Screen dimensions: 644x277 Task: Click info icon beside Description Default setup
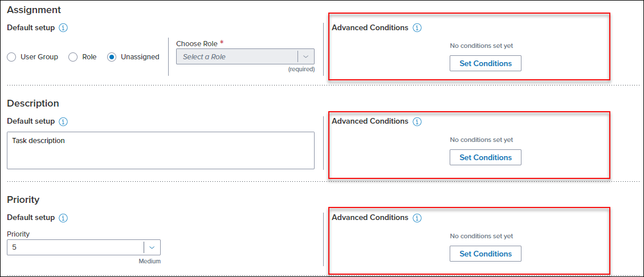(63, 121)
